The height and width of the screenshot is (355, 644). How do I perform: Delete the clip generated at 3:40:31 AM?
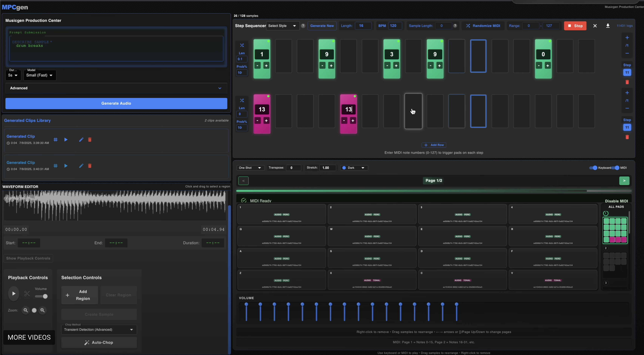[x=90, y=166]
